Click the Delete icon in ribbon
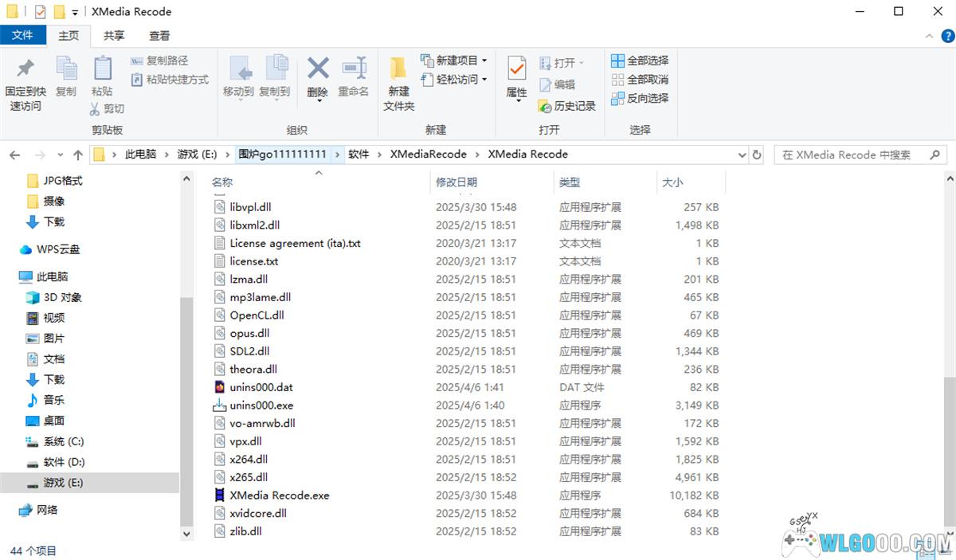This screenshot has height=560, width=956. click(x=318, y=70)
